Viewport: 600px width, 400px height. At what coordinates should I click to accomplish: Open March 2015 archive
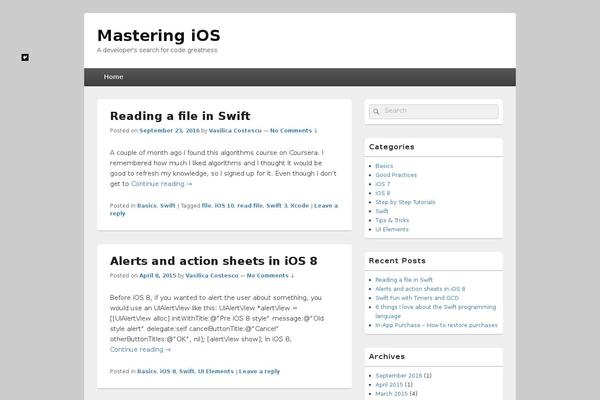tap(391, 394)
